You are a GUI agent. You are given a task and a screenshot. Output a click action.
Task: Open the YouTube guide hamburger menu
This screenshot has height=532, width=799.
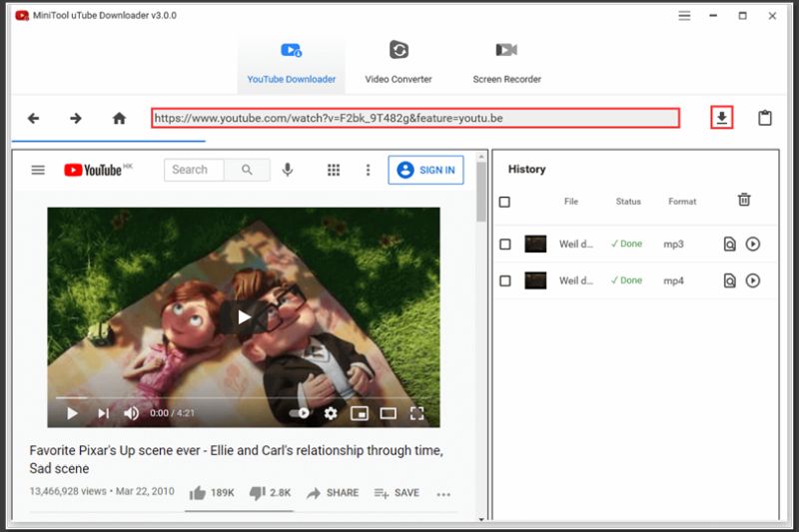[38, 170]
